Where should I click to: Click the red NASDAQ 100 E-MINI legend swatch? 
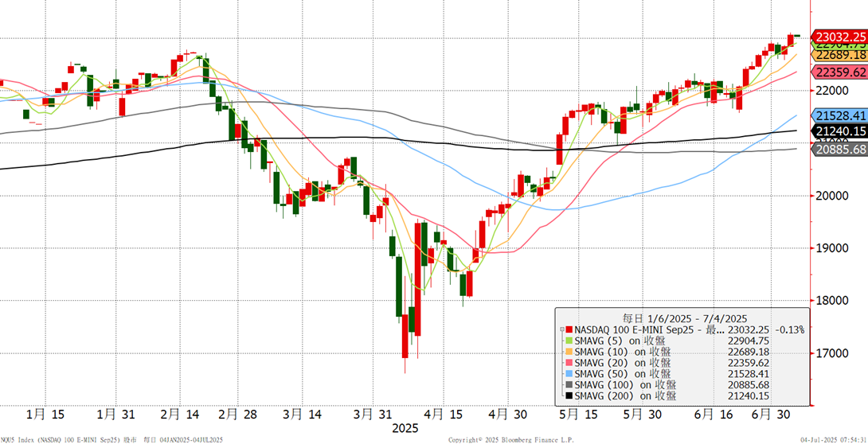[x=569, y=330]
